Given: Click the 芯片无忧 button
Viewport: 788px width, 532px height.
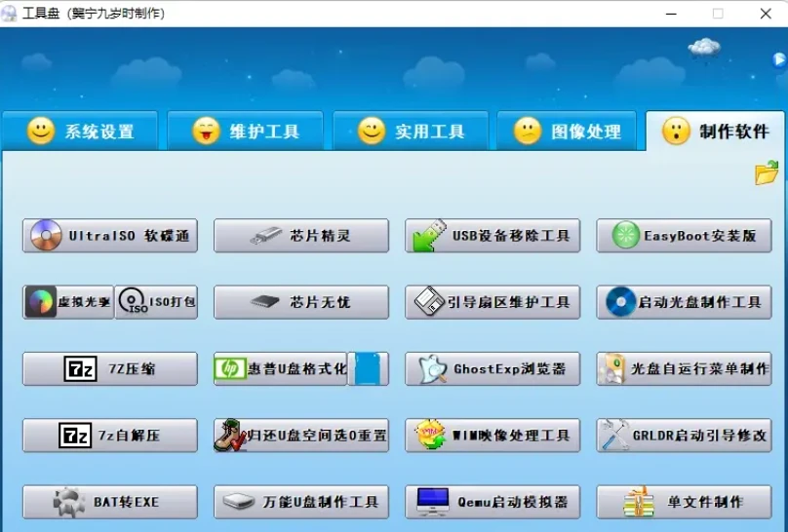Looking at the screenshot, I should click(301, 302).
